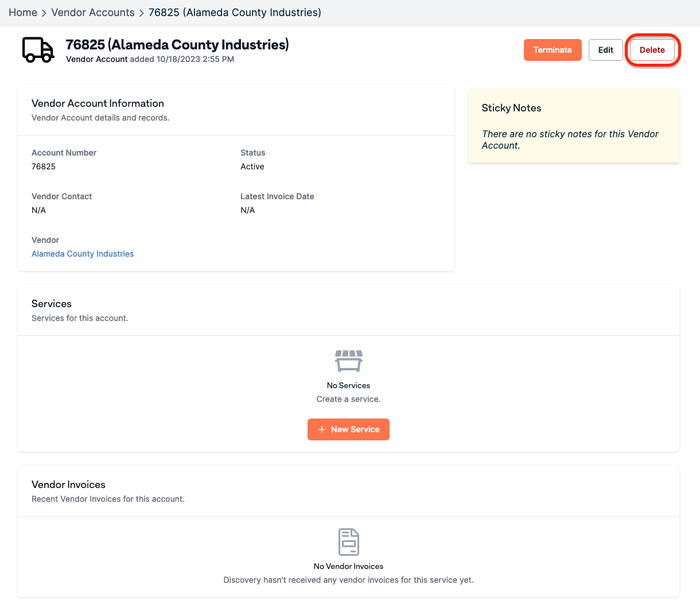Click the Sticky Notes heading
Screen dimensions: 700x604
coord(511,108)
